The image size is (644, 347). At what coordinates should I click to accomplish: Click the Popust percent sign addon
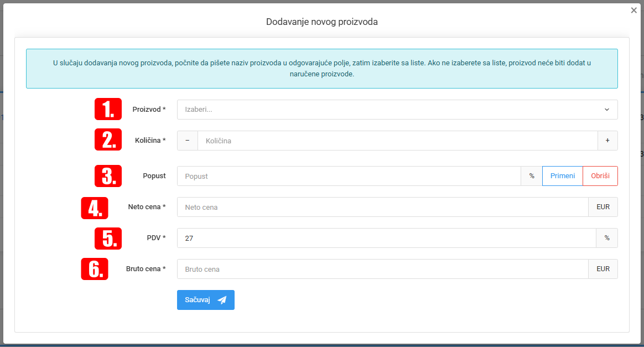[x=532, y=176]
